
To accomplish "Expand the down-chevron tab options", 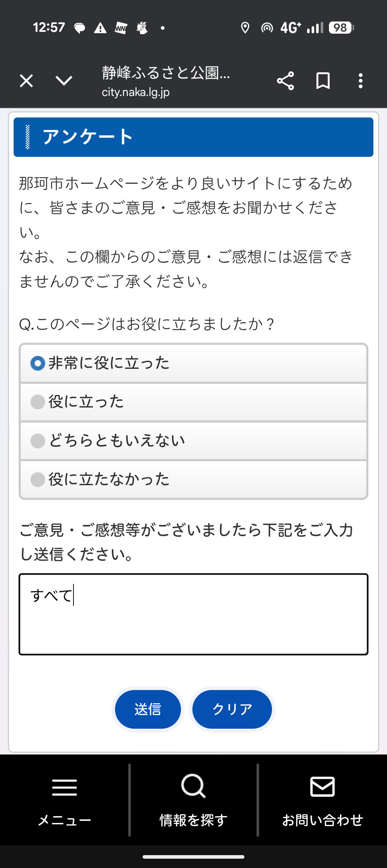I will click(x=64, y=81).
